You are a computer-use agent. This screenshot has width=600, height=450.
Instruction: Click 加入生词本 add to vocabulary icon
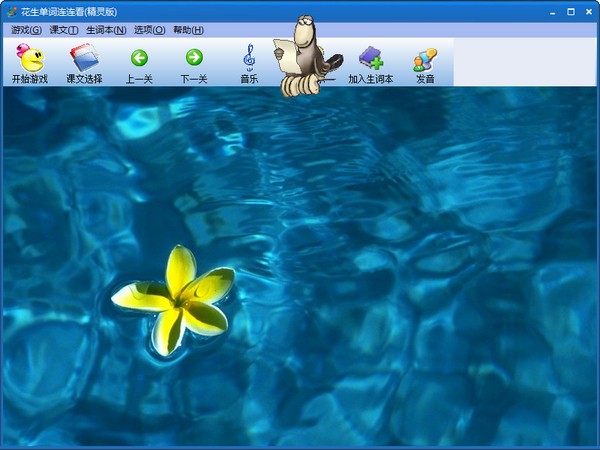click(x=370, y=62)
